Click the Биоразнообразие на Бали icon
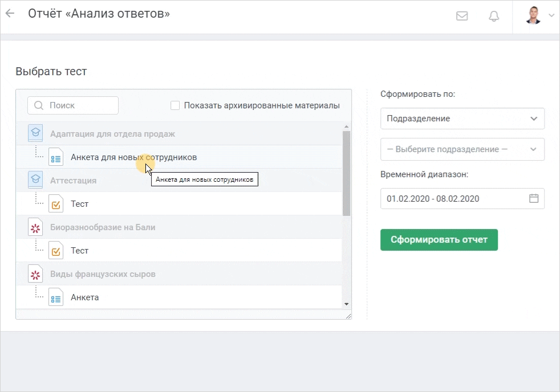 (x=35, y=227)
